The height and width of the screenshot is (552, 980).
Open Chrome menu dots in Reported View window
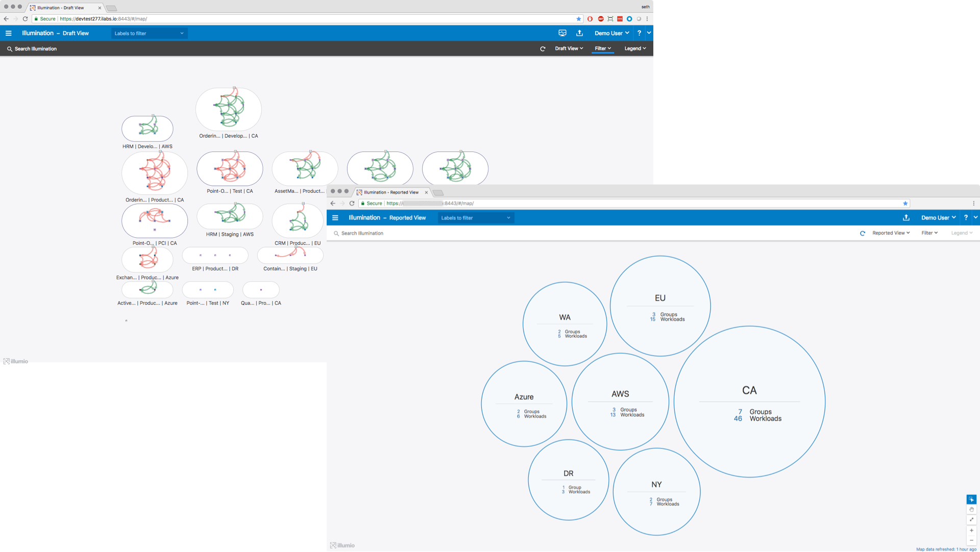(x=974, y=204)
